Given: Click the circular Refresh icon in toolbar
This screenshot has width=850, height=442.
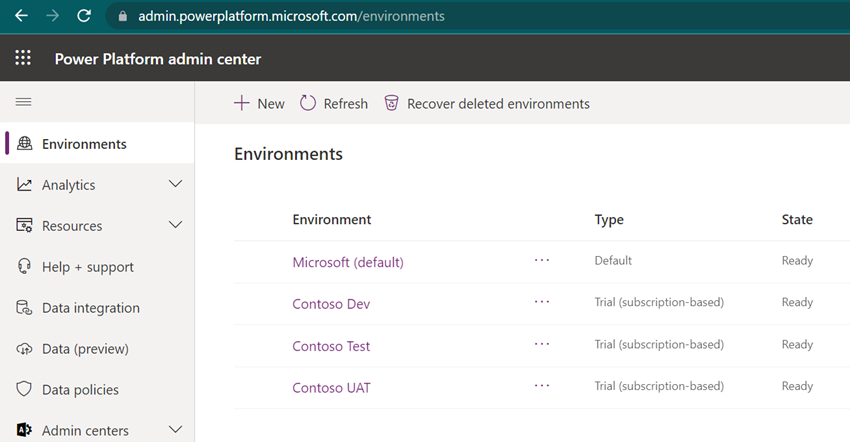Looking at the screenshot, I should (308, 103).
